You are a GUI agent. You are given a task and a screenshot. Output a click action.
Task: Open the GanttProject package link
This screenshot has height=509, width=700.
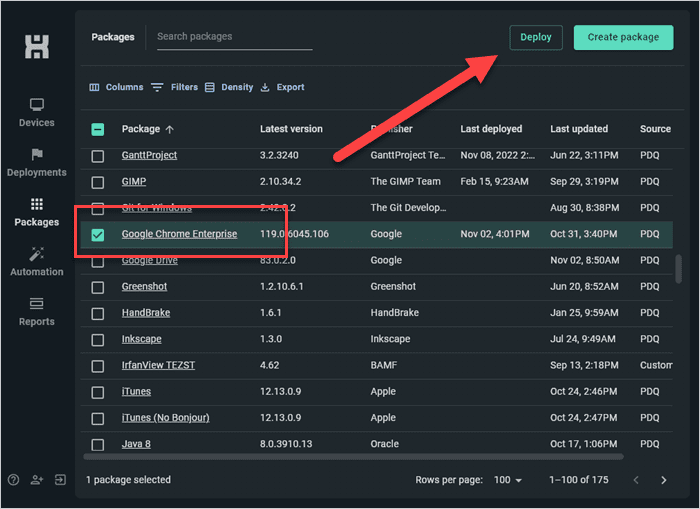(x=149, y=155)
